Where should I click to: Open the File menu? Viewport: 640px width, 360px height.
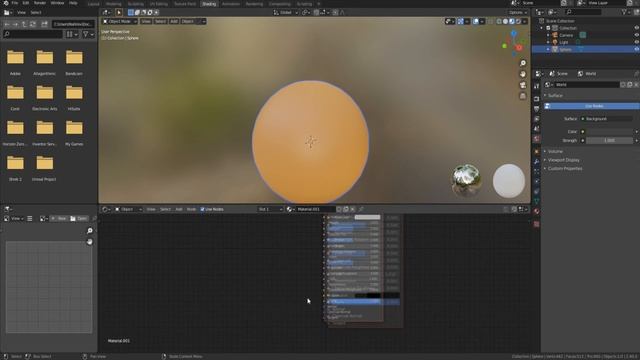point(15,3)
